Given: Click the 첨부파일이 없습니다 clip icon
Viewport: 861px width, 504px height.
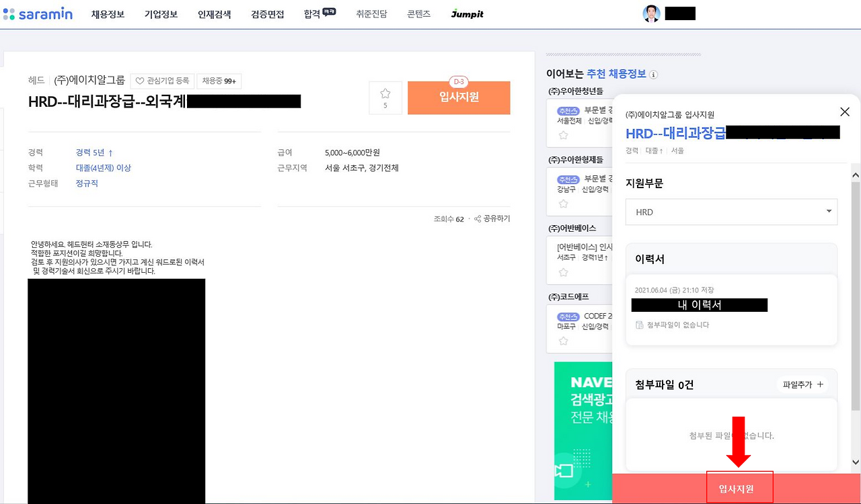Looking at the screenshot, I should (x=640, y=325).
